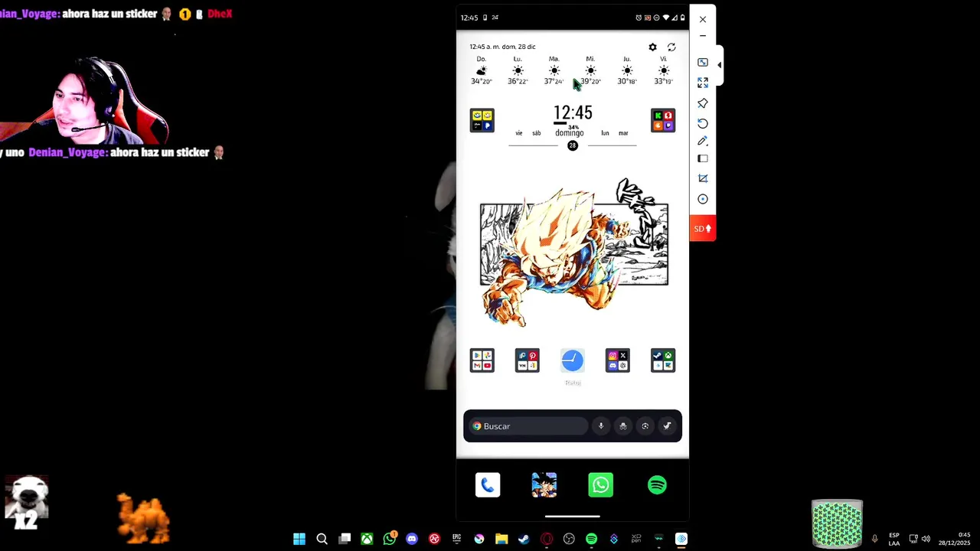The image size is (980, 551).
Task: Launch the Chrome dino game shortcut
Action: [668, 426]
